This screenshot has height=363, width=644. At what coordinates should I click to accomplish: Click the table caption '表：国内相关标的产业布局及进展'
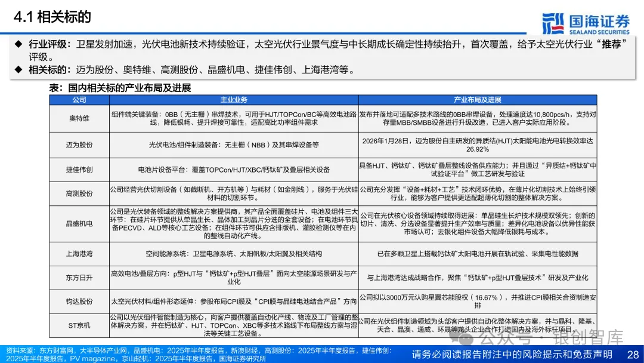[x=120, y=88]
